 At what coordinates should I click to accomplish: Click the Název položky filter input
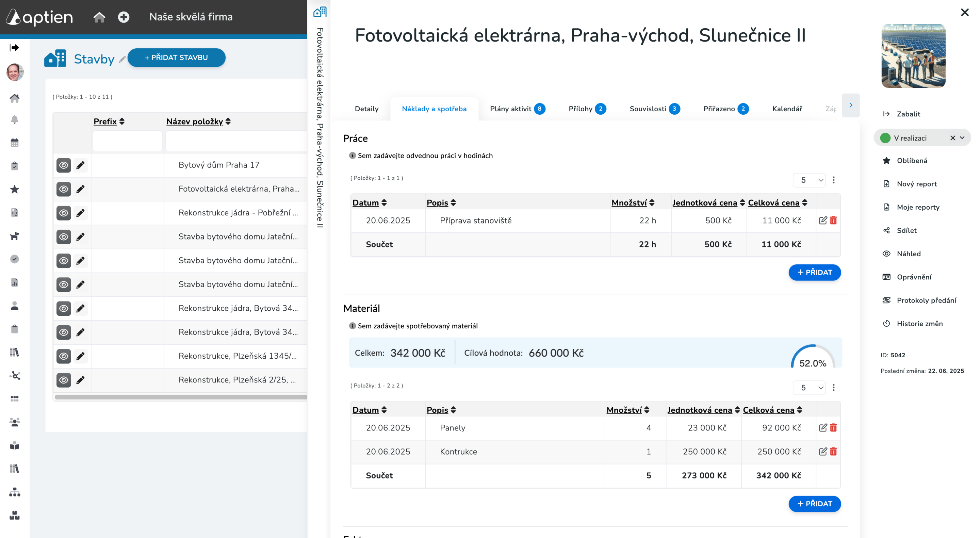pyautogui.click(x=236, y=141)
